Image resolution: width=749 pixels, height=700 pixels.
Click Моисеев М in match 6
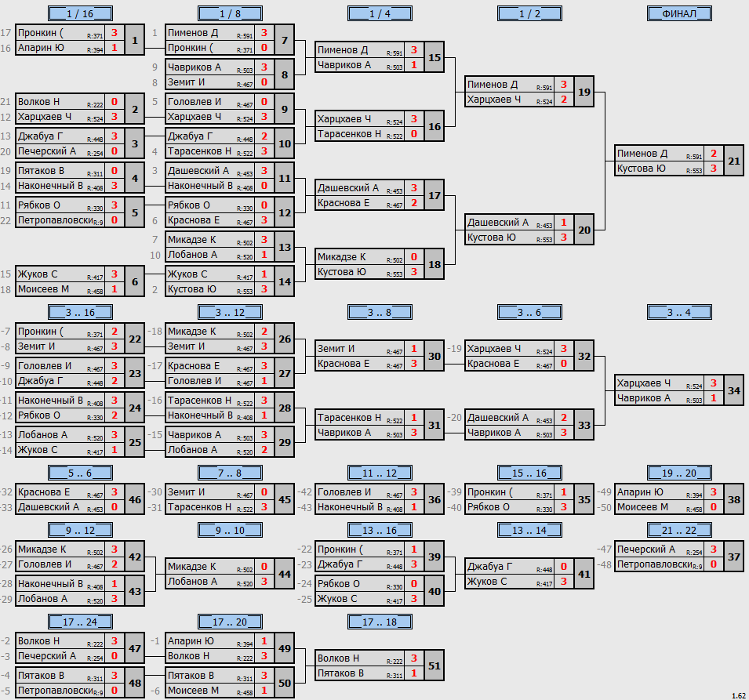pos(43,289)
